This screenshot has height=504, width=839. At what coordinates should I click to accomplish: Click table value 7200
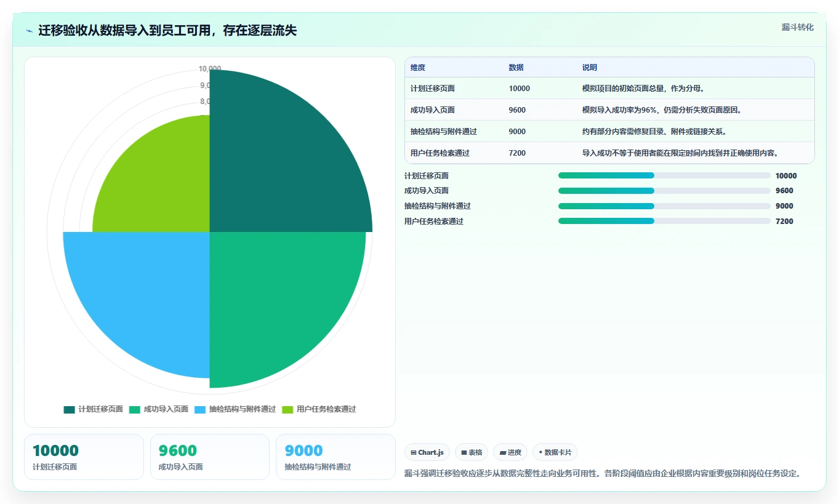point(518,153)
